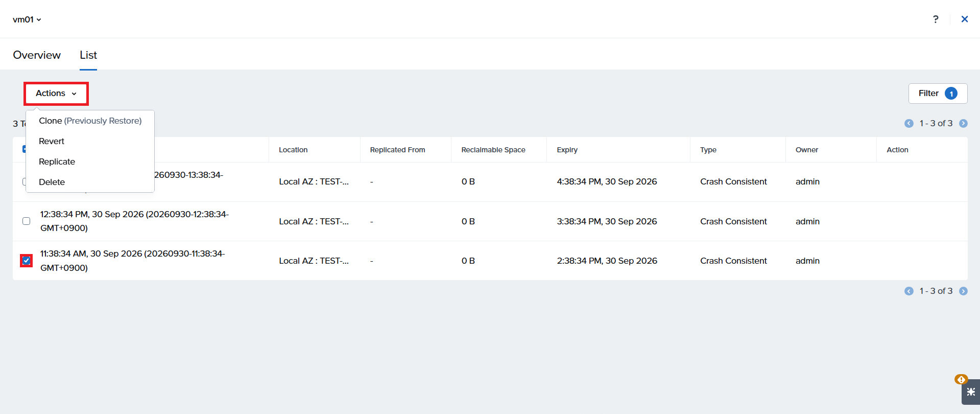Open the Filter button
The height and width of the screenshot is (414, 980).
tap(938, 94)
